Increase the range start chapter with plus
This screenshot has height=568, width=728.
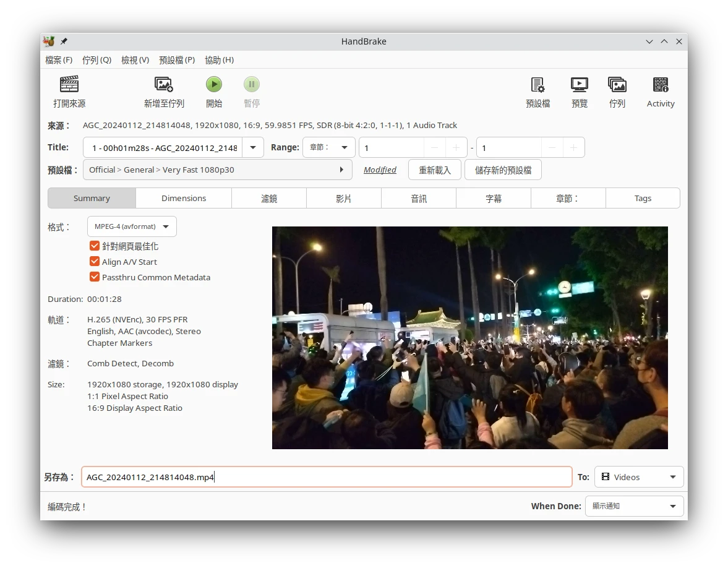456,148
